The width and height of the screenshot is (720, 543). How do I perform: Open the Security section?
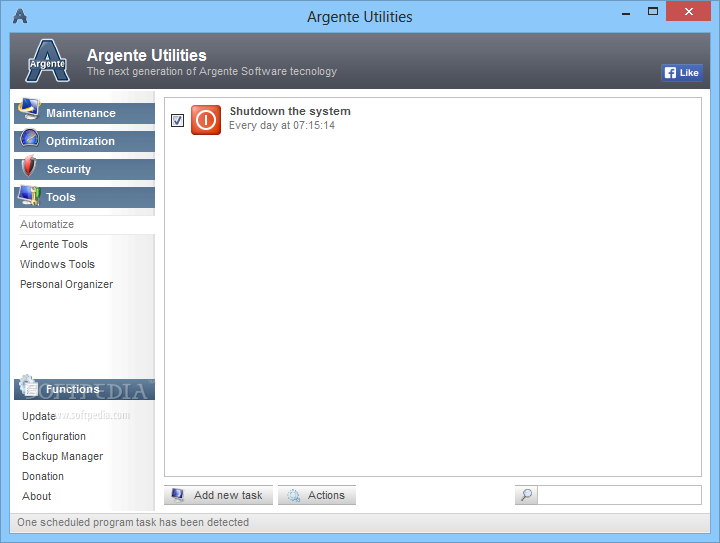84,169
